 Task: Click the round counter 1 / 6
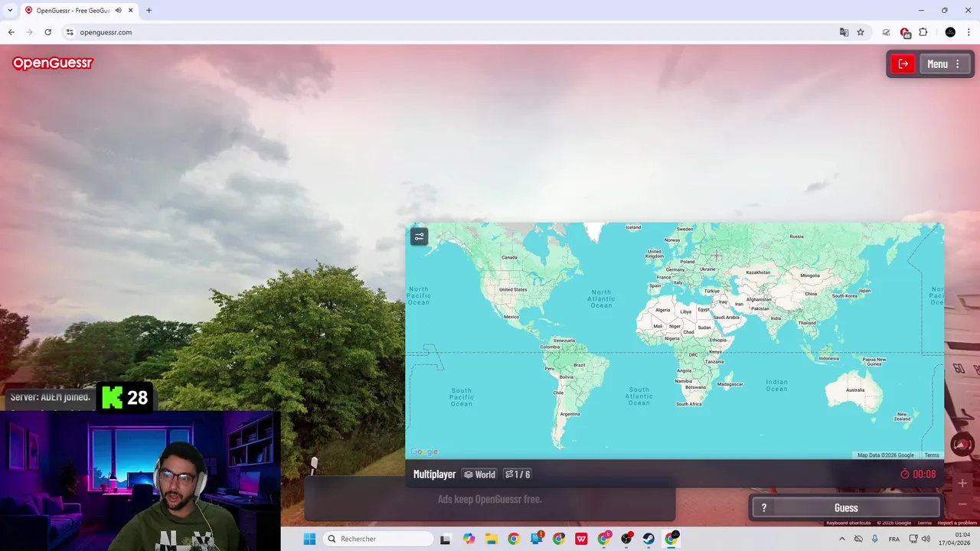tap(518, 474)
